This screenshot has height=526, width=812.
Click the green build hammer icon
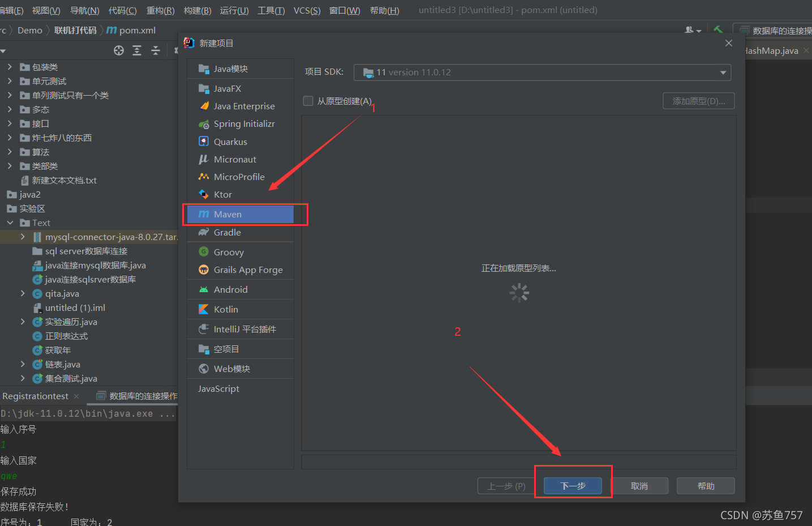718,30
